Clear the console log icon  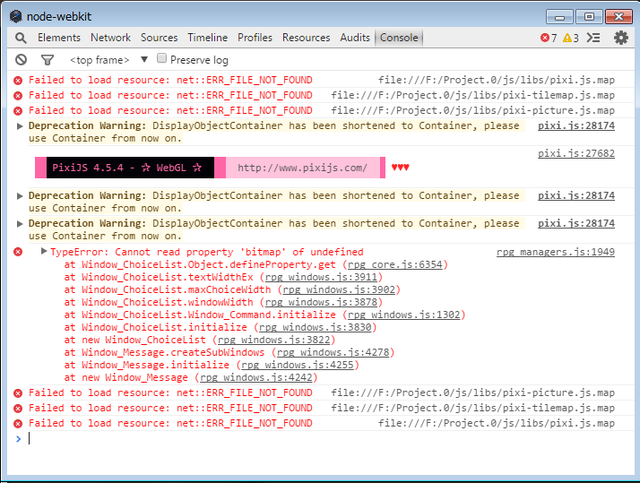click(x=21, y=60)
